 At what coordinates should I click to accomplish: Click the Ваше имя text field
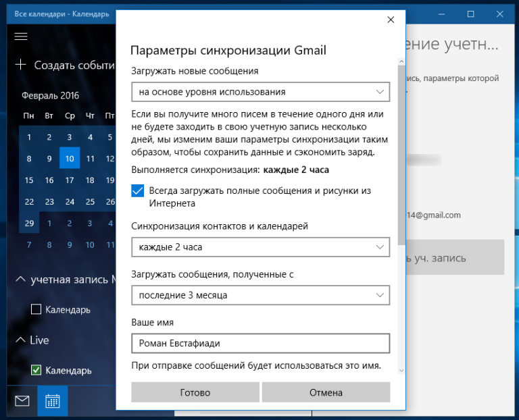(x=260, y=343)
